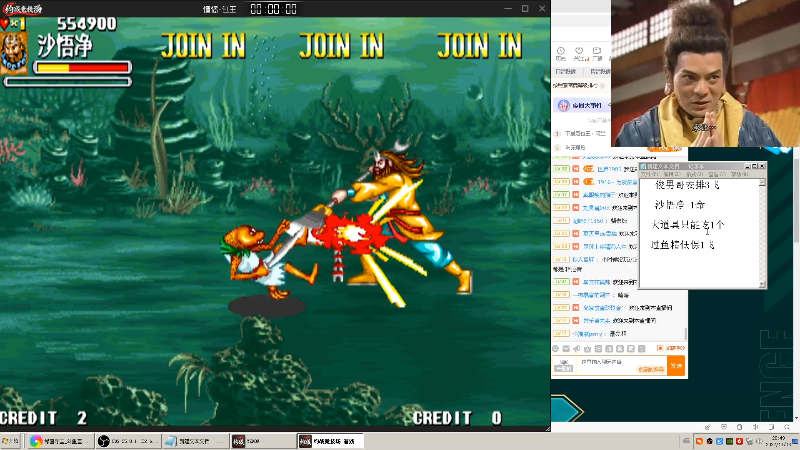
Task: Click Notepad line '大道具只能吃1个'
Action: coord(687,224)
